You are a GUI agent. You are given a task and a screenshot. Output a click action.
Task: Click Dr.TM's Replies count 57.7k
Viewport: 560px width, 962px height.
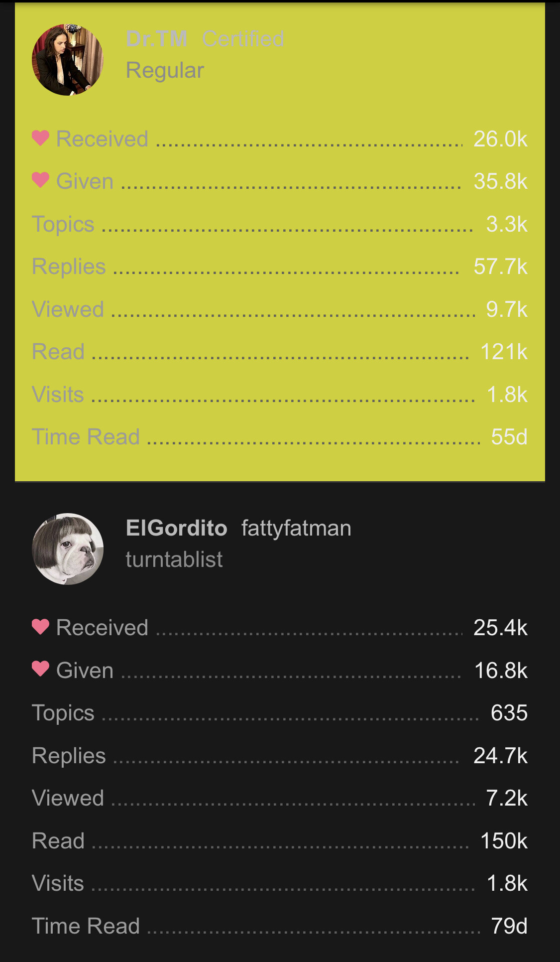[x=500, y=267]
